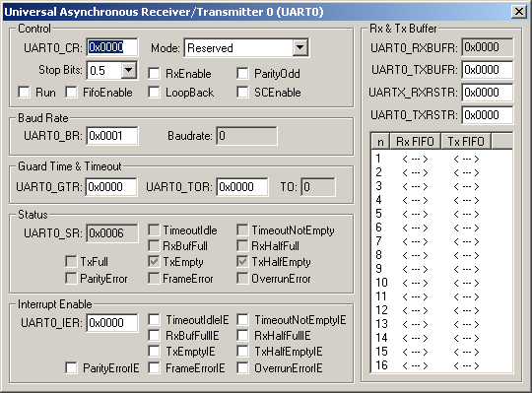Toggle the FrameError status checkbox

tap(154, 279)
